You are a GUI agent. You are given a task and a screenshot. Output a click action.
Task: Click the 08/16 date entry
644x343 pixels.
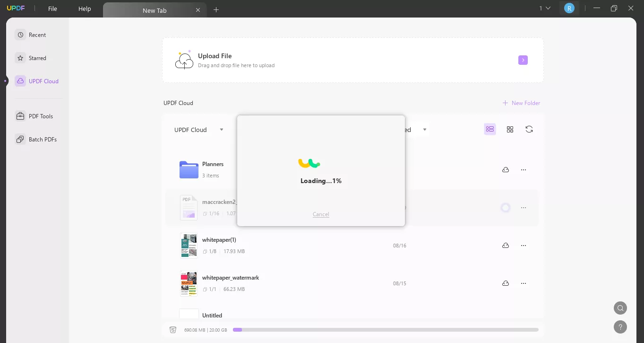[x=400, y=246]
